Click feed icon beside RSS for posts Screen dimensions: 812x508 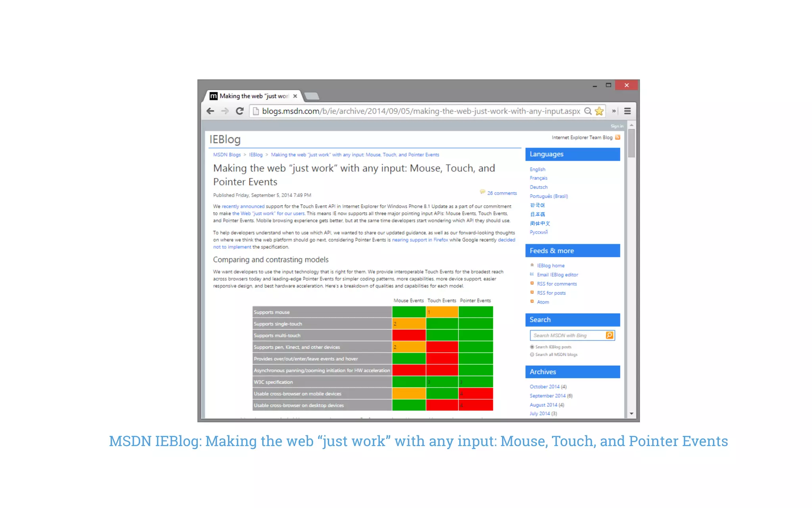[532, 292]
